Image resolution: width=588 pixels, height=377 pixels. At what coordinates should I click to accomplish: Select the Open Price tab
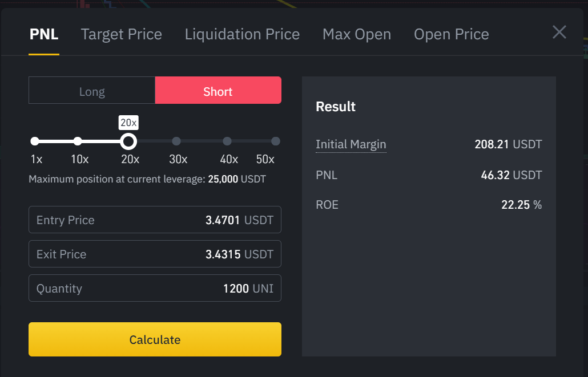coord(451,34)
